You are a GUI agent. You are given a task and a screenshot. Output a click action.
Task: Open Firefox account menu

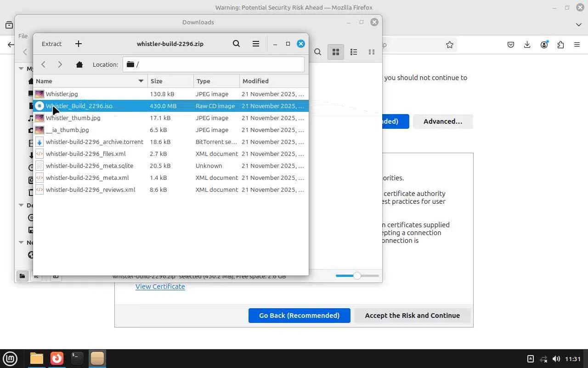tap(544, 45)
